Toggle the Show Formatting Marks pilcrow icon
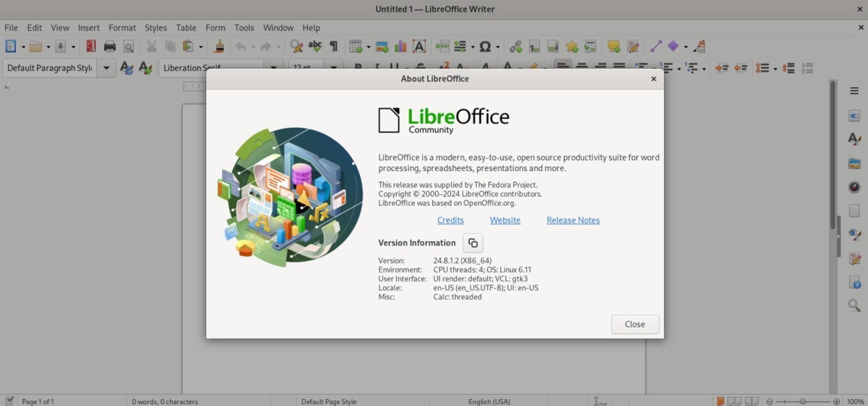Image resolution: width=868 pixels, height=406 pixels. point(333,46)
